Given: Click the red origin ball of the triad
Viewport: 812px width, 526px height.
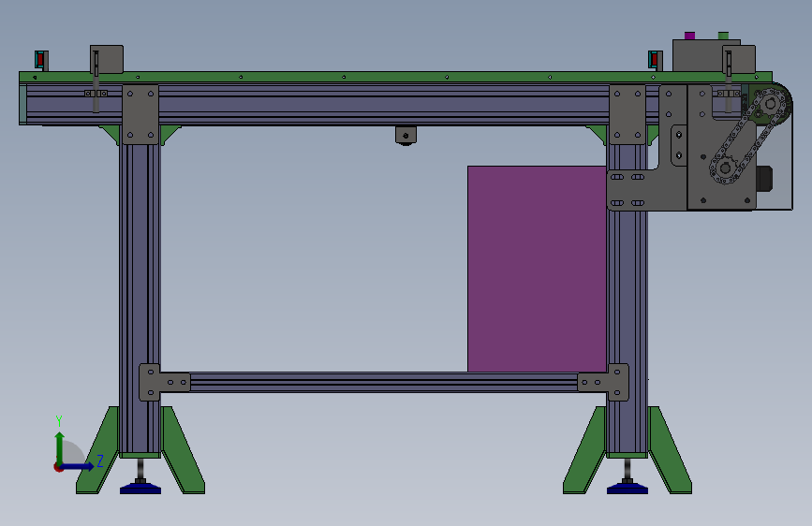Looking at the screenshot, I should coord(57,467).
